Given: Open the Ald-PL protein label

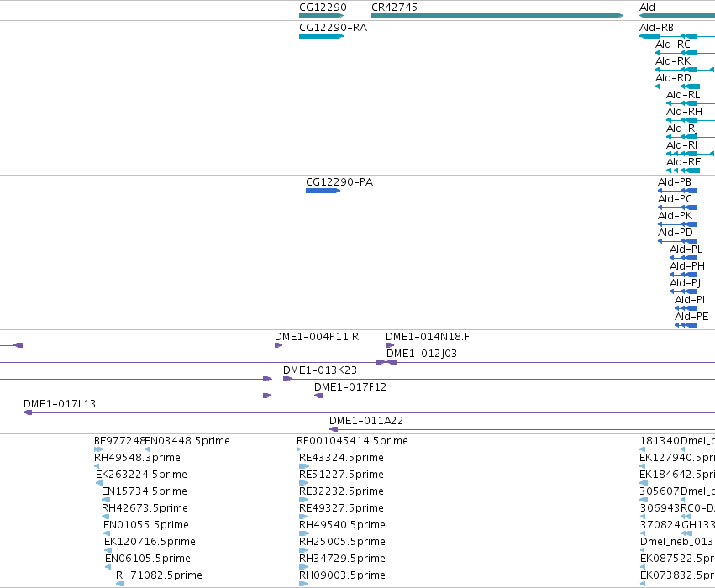Looking at the screenshot, I should pos(686,249).
